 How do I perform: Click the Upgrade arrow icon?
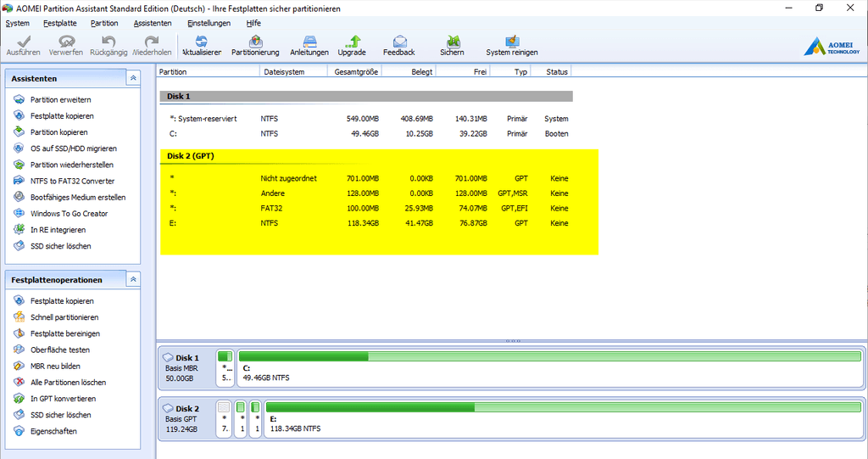coord(352,42)
